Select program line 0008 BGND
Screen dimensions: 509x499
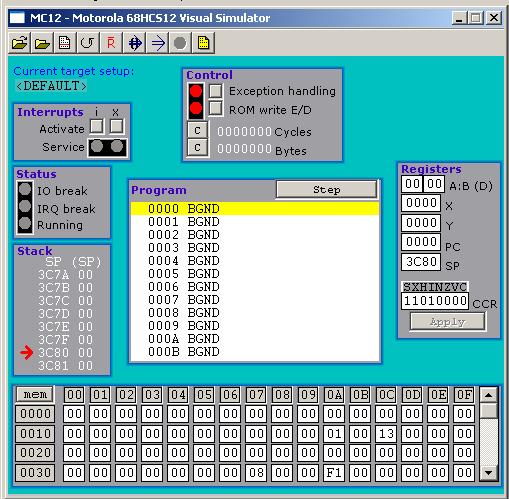(x=255, y=313)
